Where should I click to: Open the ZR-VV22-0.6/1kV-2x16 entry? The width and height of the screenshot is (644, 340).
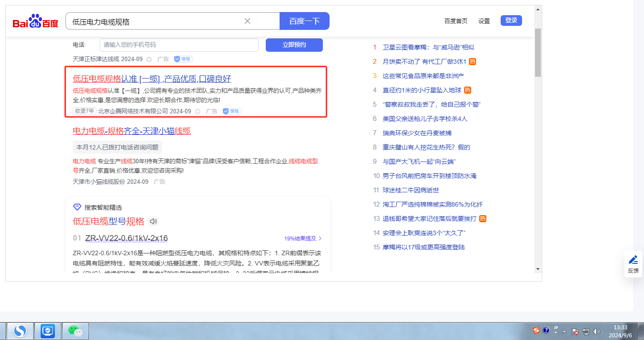tap(126, 238)
